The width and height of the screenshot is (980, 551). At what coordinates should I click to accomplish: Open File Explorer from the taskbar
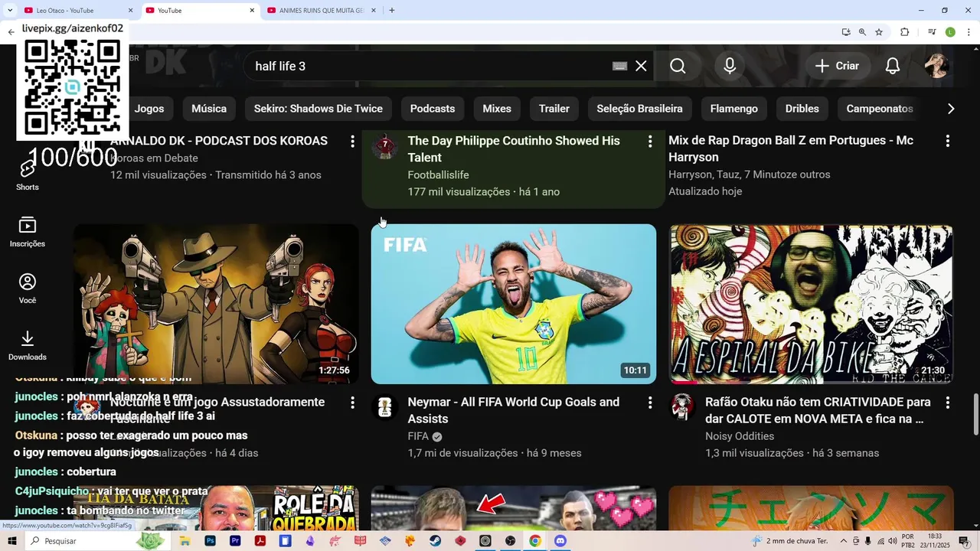point(185,541)
